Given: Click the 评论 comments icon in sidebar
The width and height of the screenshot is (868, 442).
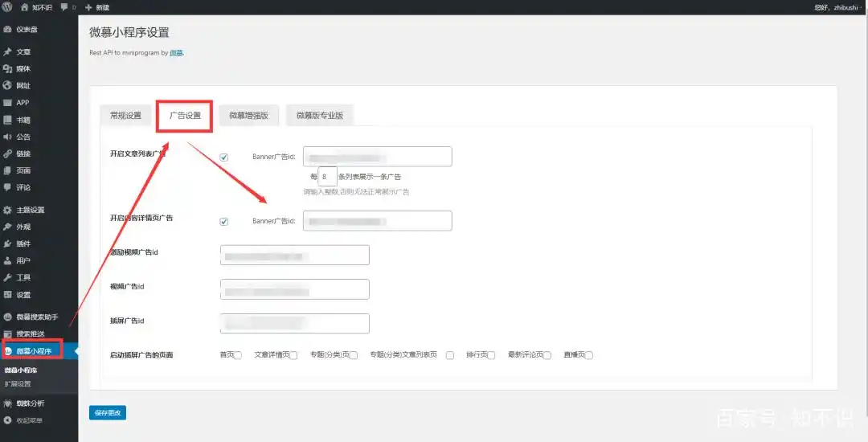Looking at the screenshot, I should 7,187.
